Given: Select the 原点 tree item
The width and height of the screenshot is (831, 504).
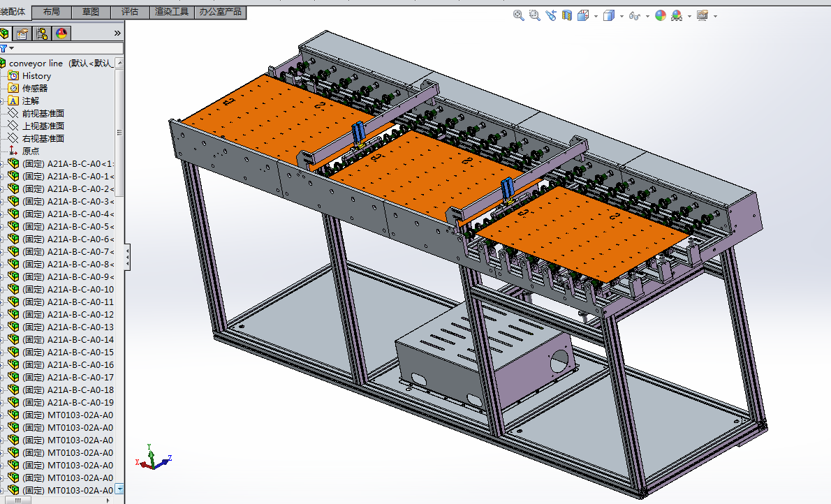Looking at the screenshot, I should pos(31,151).
